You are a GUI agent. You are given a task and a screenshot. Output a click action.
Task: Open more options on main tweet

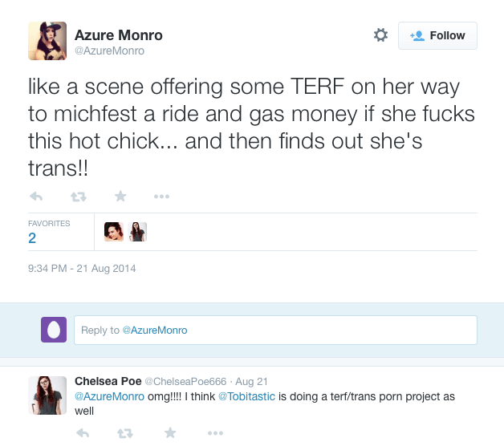pos(161,196)
